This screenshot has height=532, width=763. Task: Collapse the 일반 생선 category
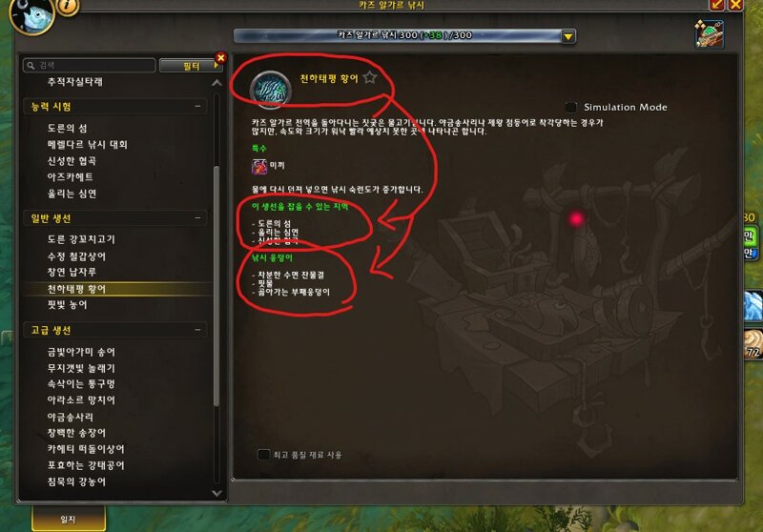pyautogui.click(x=197, y=218)
